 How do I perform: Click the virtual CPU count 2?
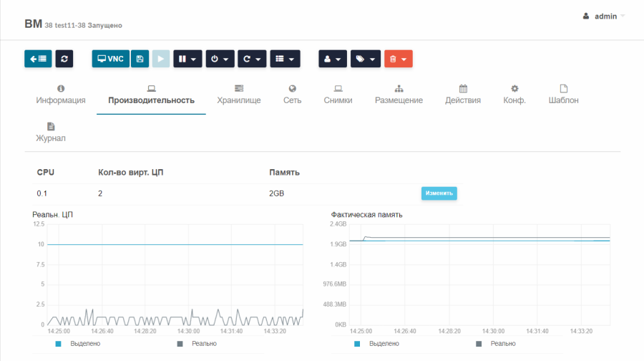point(100,193)
